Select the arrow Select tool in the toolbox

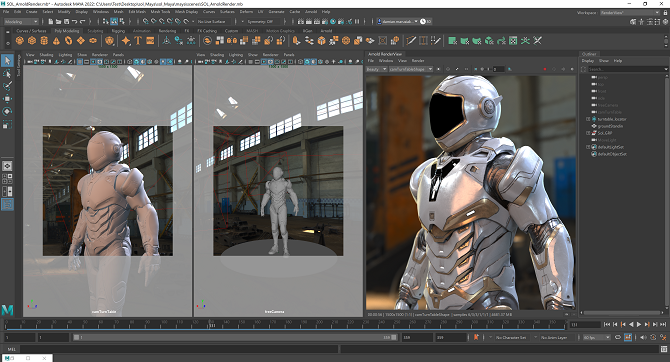pos(7,61)
